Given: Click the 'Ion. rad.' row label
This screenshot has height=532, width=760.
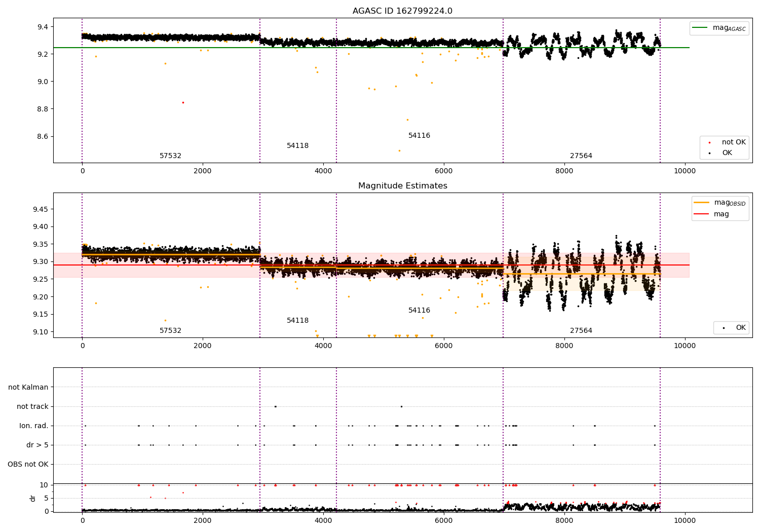Looking at the screenshot, I should 34,426.
